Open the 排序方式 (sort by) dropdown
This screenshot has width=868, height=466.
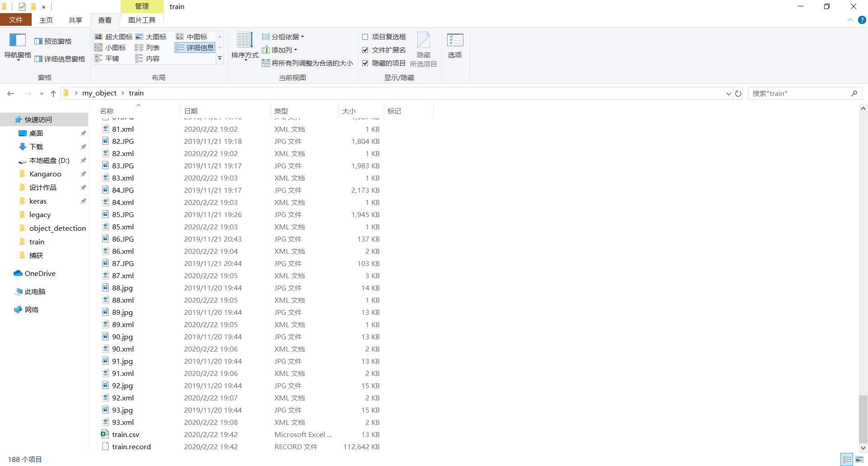point(245,47)
